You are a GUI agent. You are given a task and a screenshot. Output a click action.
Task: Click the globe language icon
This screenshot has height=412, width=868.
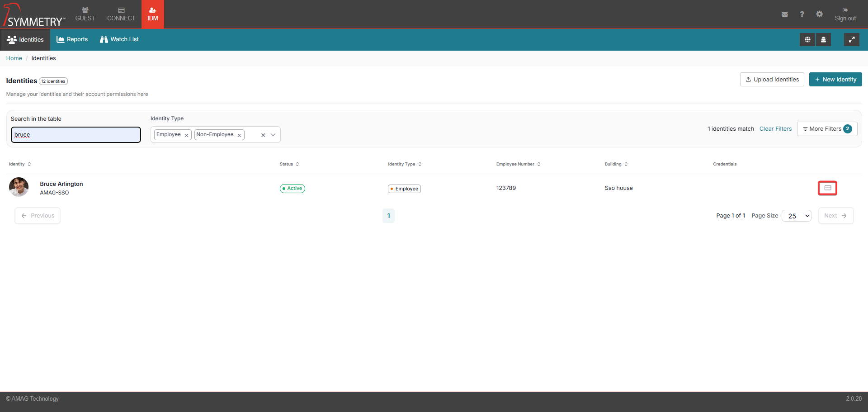pos(807,40)
